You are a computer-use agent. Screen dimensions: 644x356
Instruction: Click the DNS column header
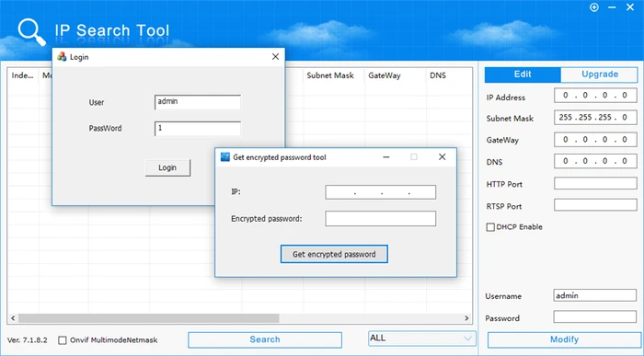tap(449, 75)
